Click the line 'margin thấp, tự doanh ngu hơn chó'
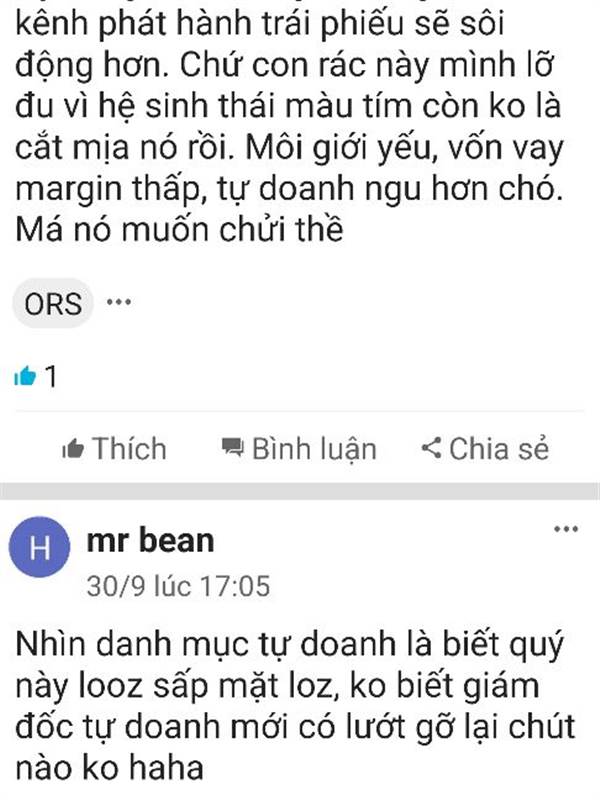 (x=289, y=189)
